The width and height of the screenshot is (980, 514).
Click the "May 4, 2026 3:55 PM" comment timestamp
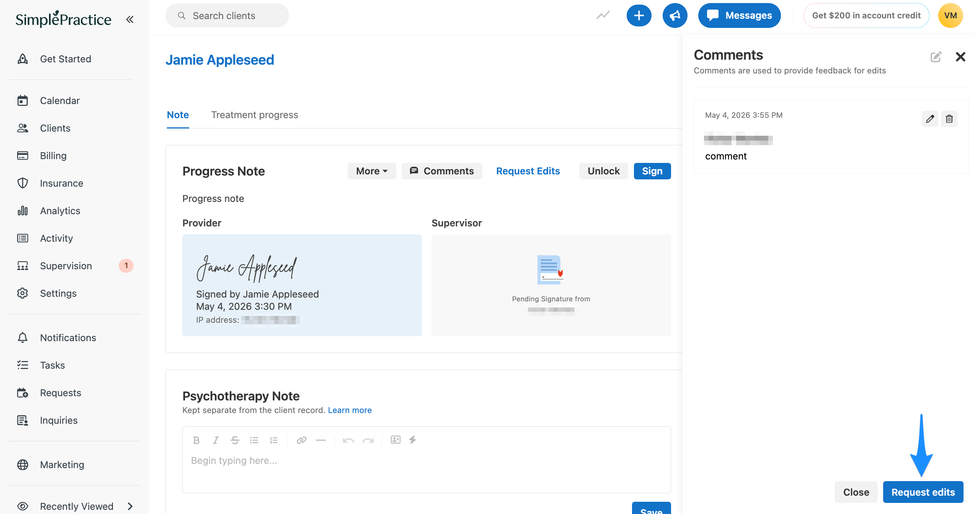(x=744, y=115)
